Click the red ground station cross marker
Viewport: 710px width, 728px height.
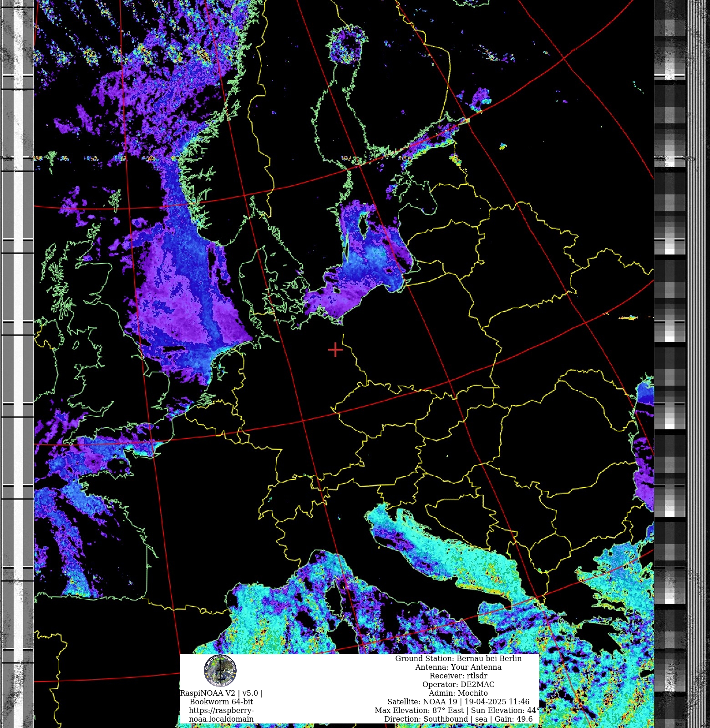point(335,350)
